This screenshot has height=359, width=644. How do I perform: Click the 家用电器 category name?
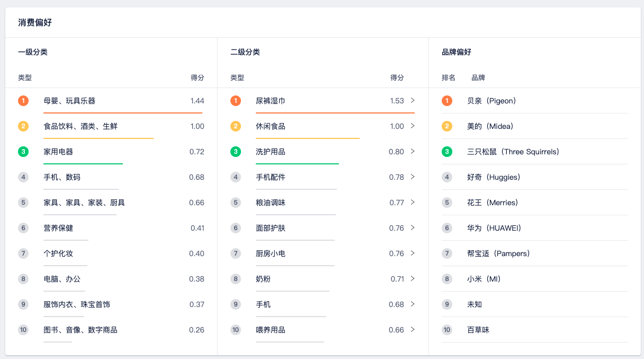tap(58, 152)
